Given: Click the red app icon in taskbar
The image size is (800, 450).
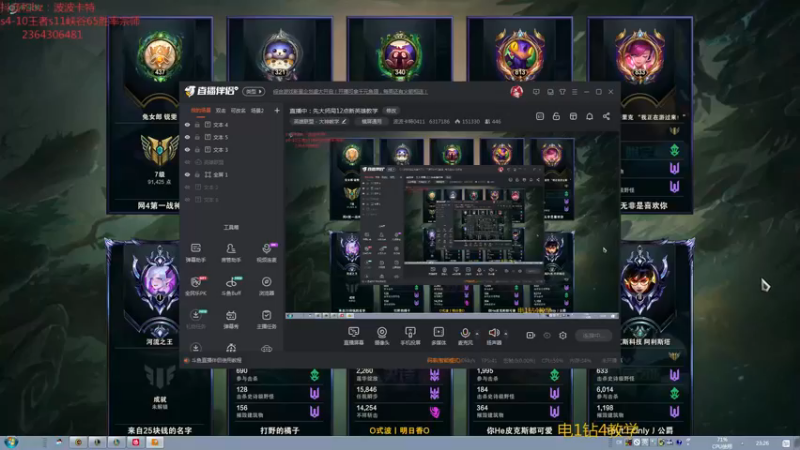Looking at the screenshot, I should pyautogui.click(x=136, y=442).
